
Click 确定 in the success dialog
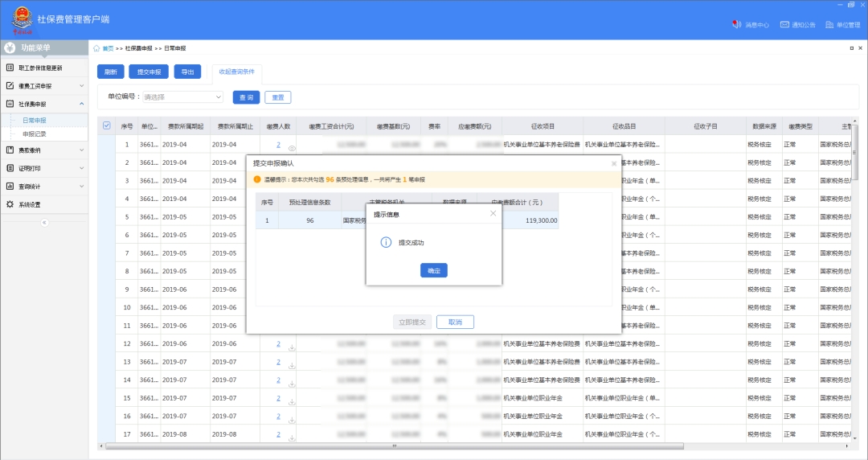(x=434, y=271)
